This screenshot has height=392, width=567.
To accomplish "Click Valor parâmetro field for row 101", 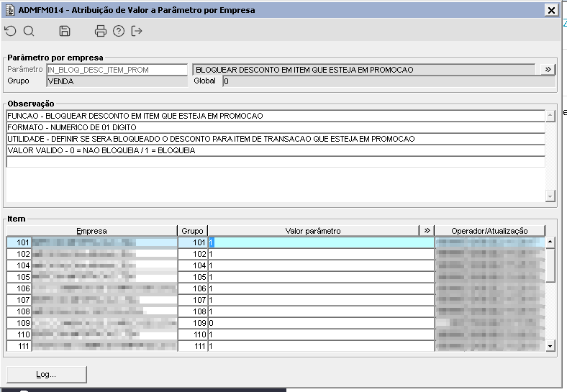I will [321, 242].
